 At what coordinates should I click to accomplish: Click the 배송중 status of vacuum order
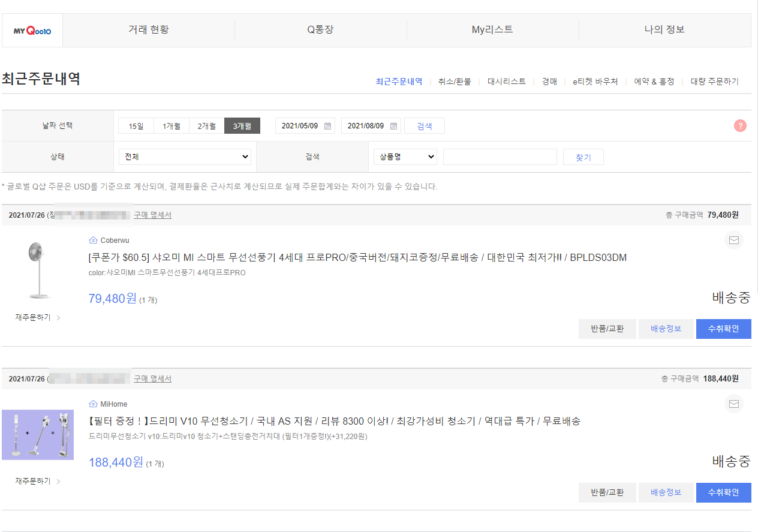pyautogui.click(x=731, y=461)
